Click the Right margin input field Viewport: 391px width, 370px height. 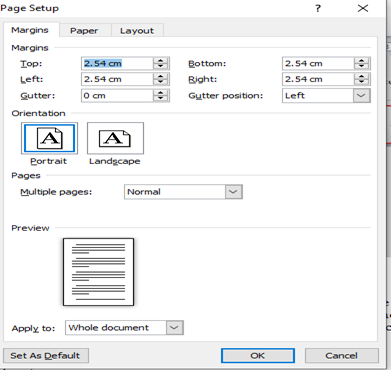318,79
